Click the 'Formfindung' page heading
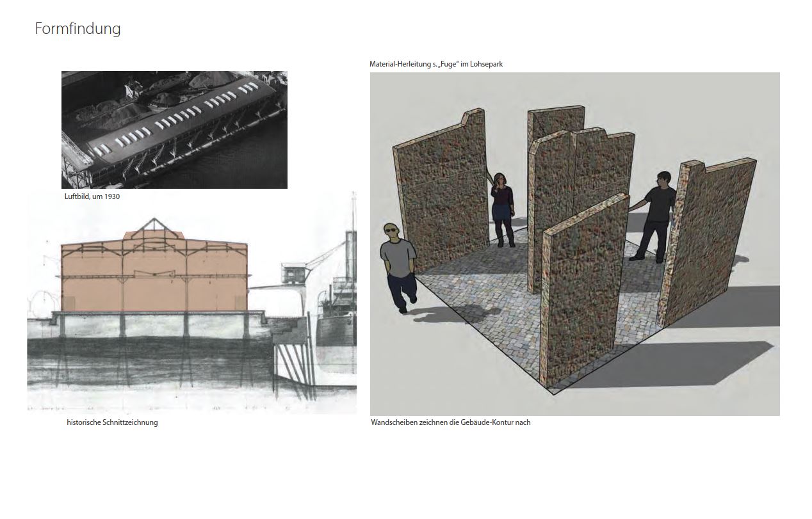This screenshot has height=519, width=812. tap(77, 29)
